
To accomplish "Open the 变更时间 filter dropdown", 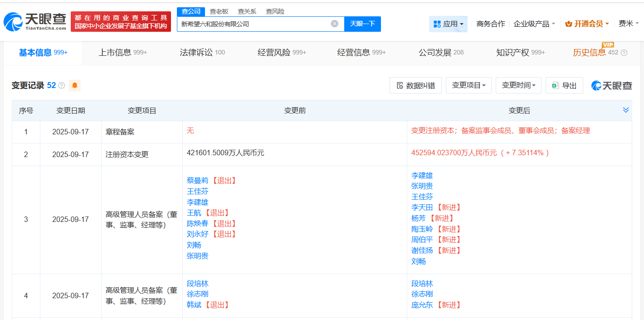I will (x=518, y=85).
